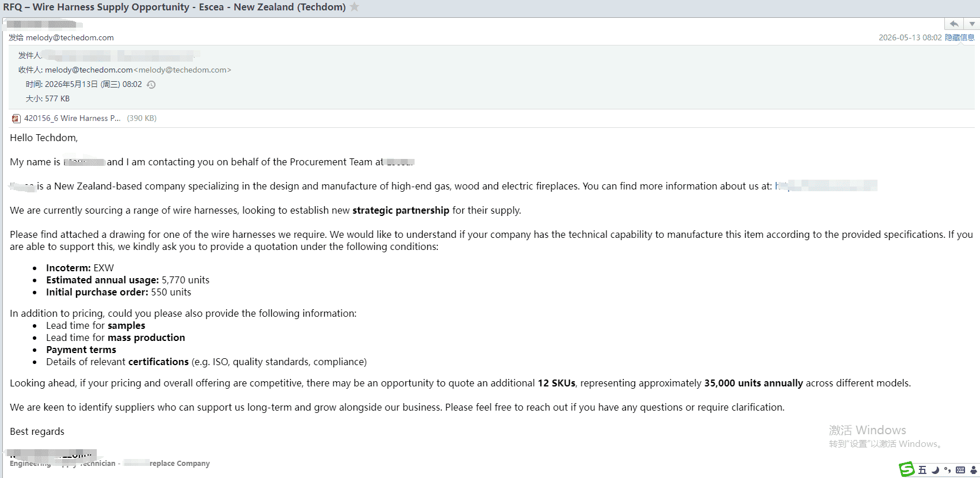
Task: Click the attachment size '(390 KB)'
Action: pos(142,118)
